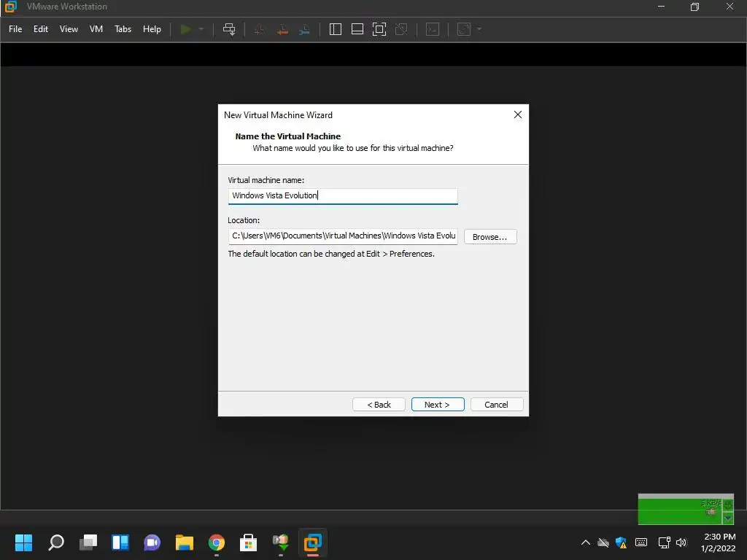This screenshot has height=560, width=747.
Task: Click the Manage Snapshots toolbar icon
Action: point(304,29)
